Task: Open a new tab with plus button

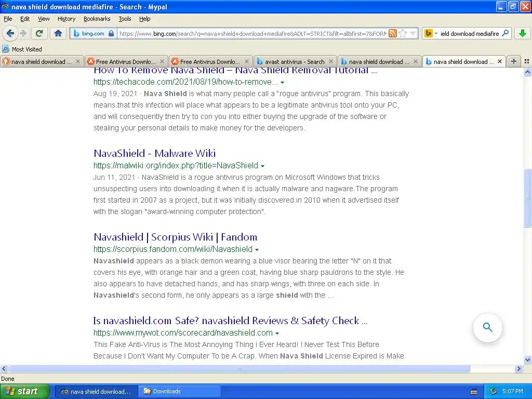Action: 514,61
